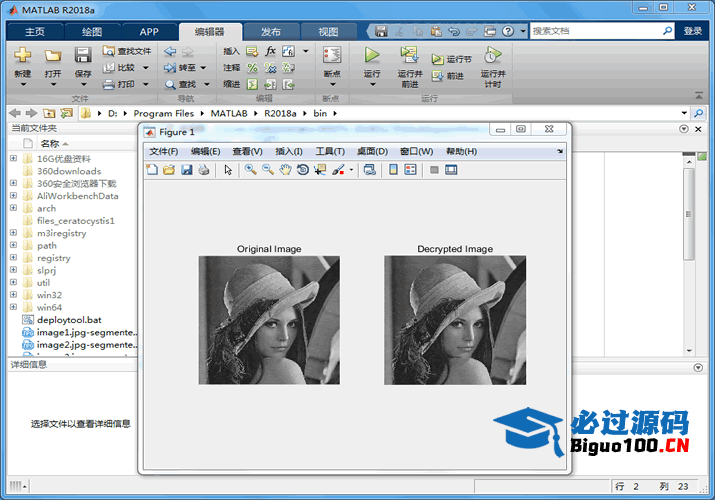Click the Insert function fx icon

(270, 51)
